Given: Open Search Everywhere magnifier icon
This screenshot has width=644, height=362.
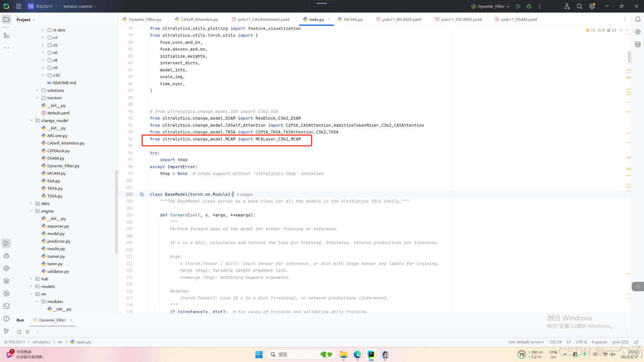Looking at the screenshot, I should click(x=579, y=6).
